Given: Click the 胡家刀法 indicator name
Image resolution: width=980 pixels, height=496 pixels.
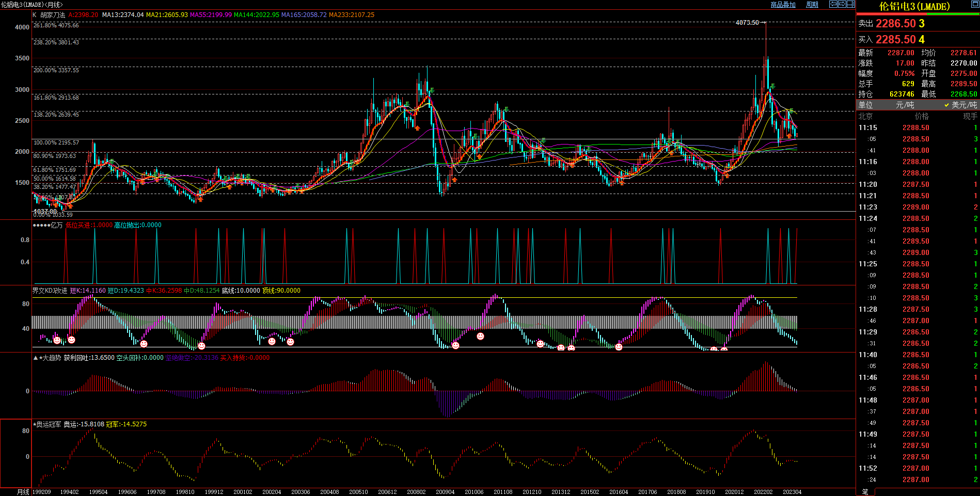Looking at the screenshot, I should point(53,15).
